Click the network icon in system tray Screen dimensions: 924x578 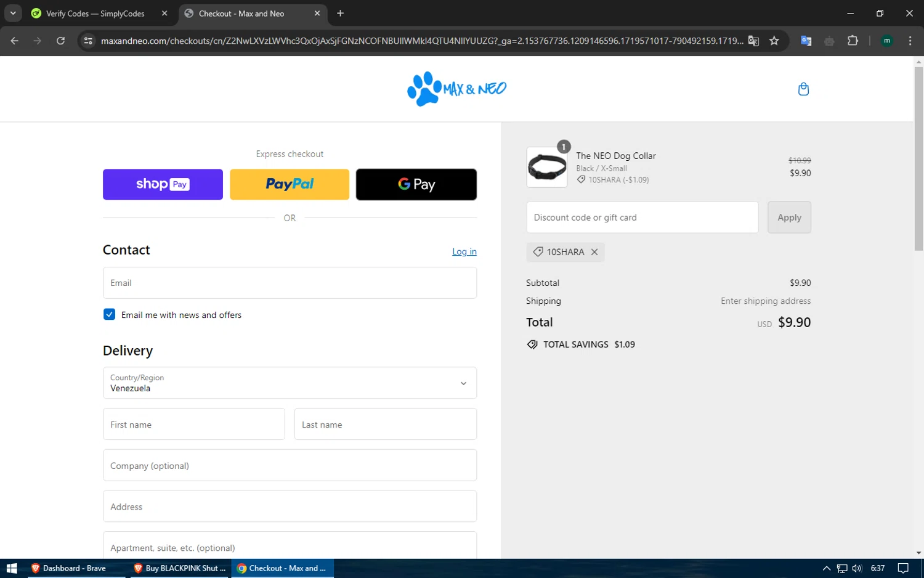coord(842,568)
